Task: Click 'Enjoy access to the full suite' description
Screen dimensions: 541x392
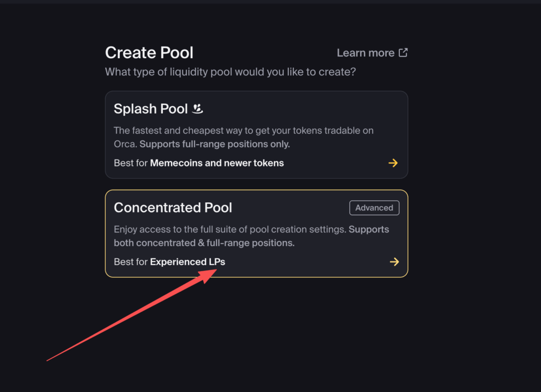Action: pyautogui.click(x=230, y=229)
